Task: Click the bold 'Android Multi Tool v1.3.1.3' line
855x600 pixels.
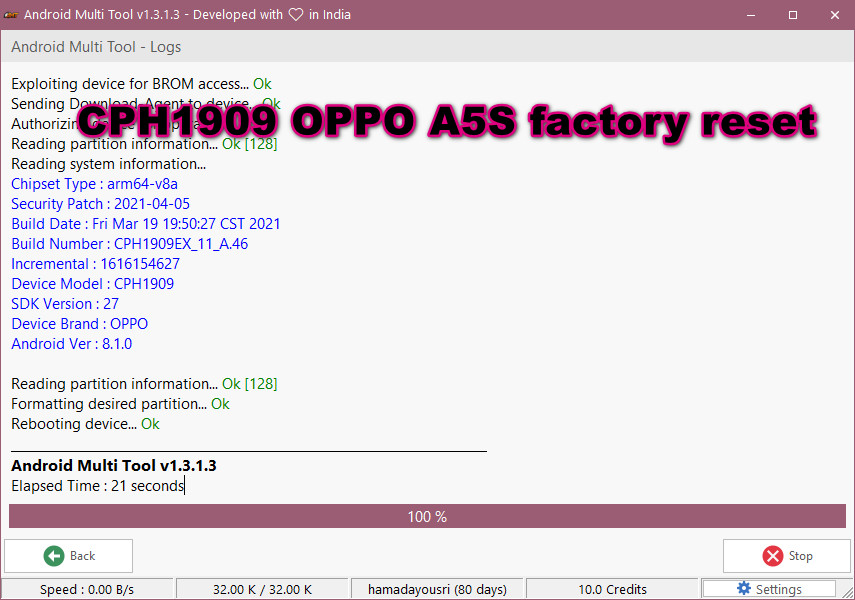Action: point(114,465)
